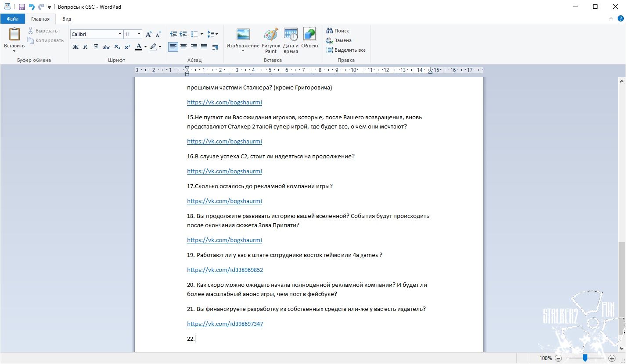Click the save icon in the title bar
Screen dimensions: 626x364
[x=22, y=7]
